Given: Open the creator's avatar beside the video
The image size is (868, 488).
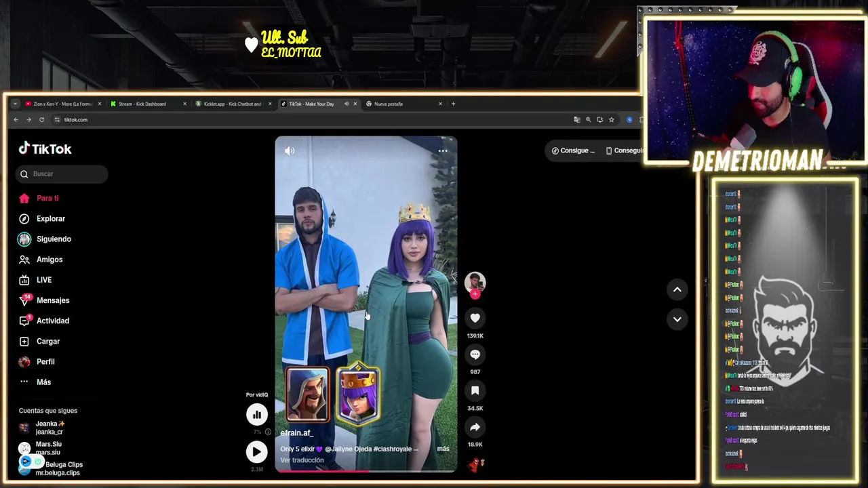Looking at the screenshot, I should pyautogui.click(x=475, y=281).
